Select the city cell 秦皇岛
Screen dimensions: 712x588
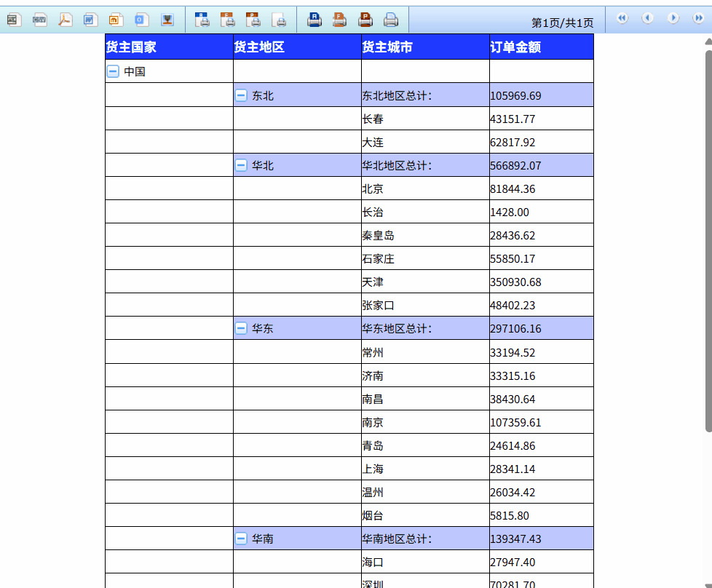coord(425,235)
